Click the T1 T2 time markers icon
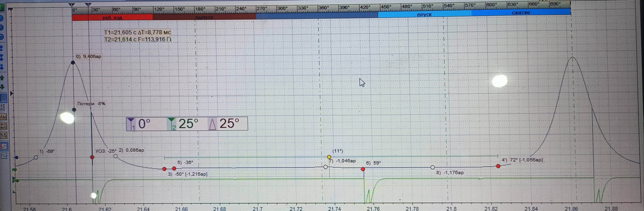 3,135
